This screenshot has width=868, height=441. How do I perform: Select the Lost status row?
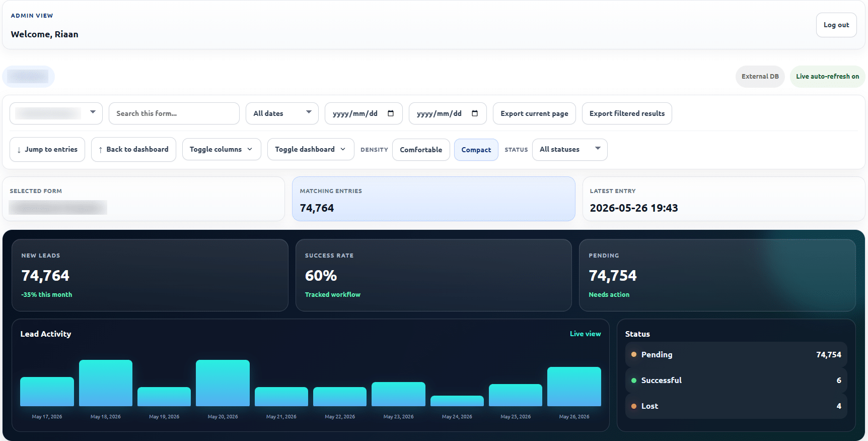pyautogui.click(x=736, y=406)
